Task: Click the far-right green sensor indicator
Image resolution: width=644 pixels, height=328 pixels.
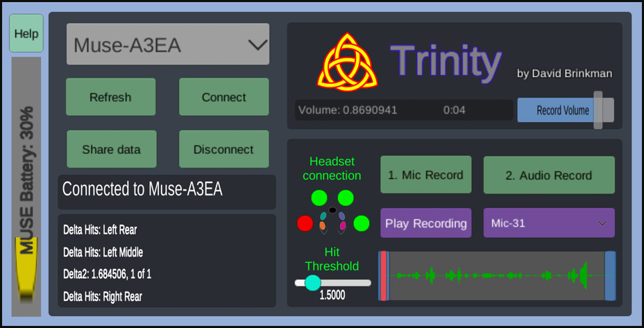Action: [x=362, y=224]
